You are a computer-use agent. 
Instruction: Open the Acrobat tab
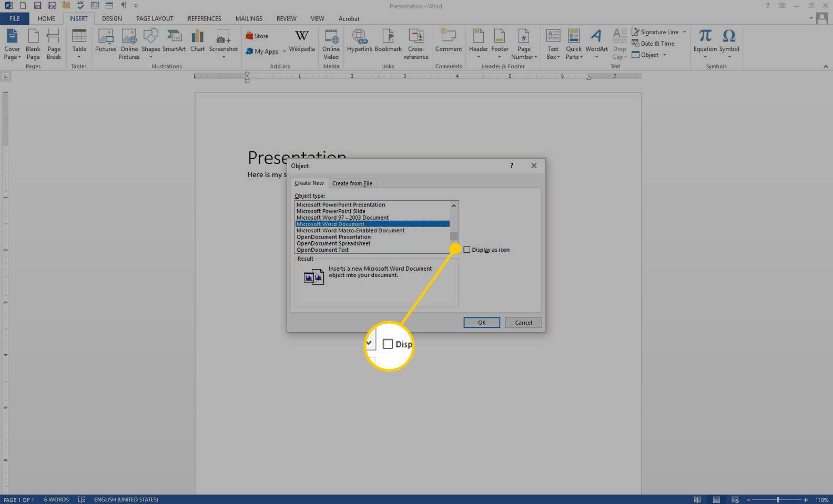349,18
